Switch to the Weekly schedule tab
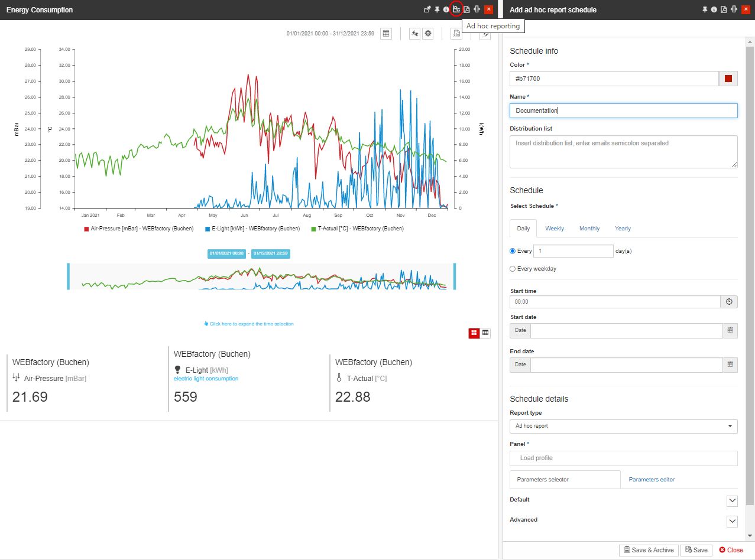The height and width of the screenshot is (560, 755). [x=554, y=229]
